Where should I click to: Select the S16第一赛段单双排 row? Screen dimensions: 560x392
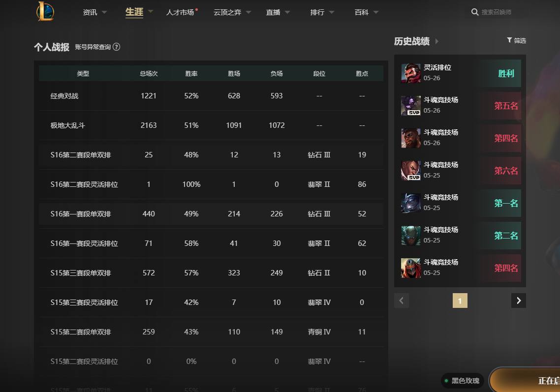(x=211, y=214)
